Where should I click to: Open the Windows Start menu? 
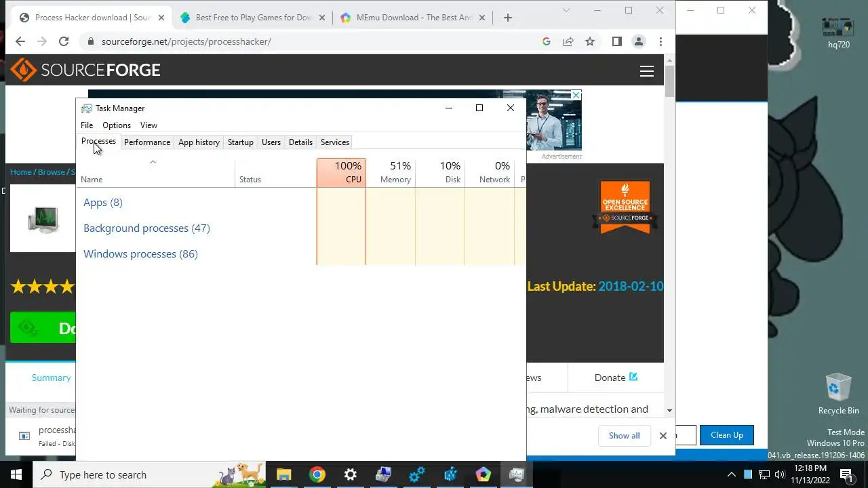click(16, 474)
